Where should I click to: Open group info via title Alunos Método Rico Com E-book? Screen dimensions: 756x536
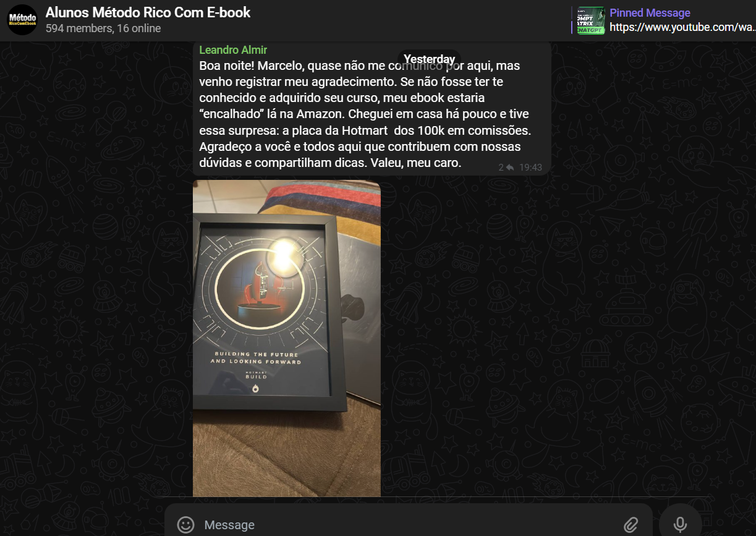(x=148, y=12)
